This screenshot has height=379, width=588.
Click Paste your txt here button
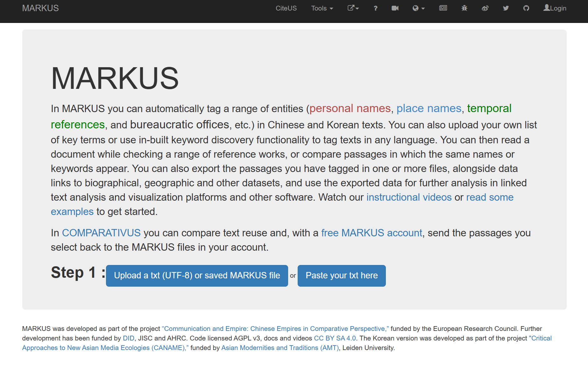pyautogui.click(x=342, y=276)
